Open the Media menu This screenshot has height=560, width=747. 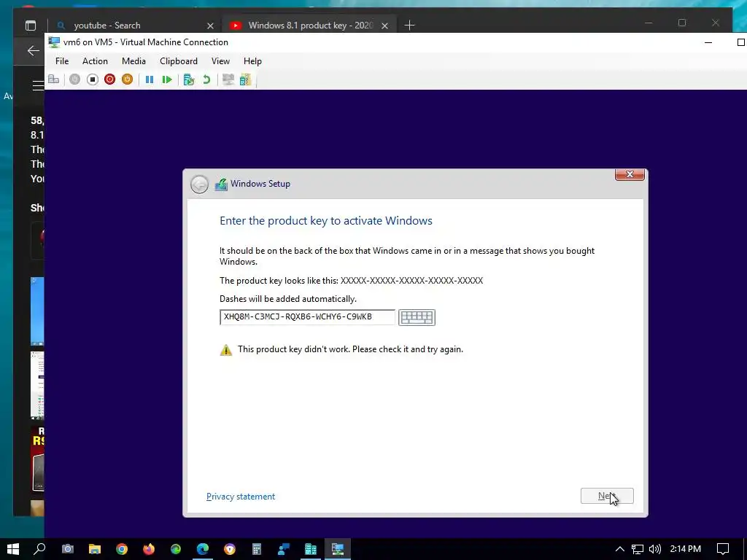(133, 61)
